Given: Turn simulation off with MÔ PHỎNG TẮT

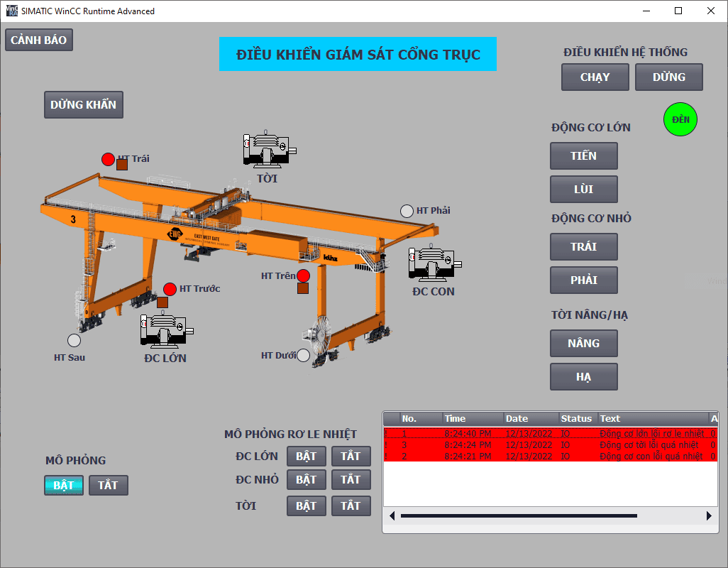Looking at the screenshot, I should (109, 486).
